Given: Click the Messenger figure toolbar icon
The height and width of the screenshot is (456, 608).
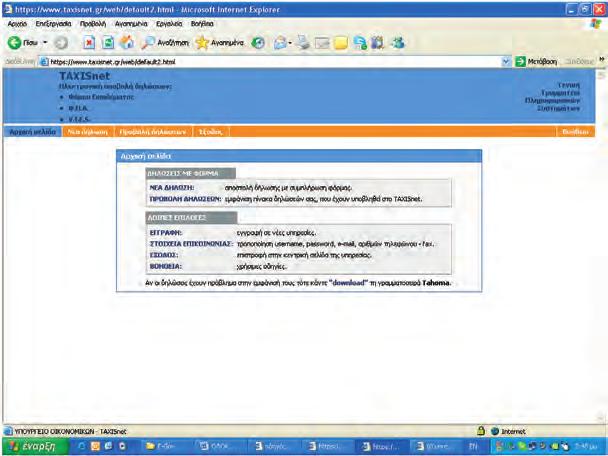Looking at the screenshot, I should (x=397, y=42).
